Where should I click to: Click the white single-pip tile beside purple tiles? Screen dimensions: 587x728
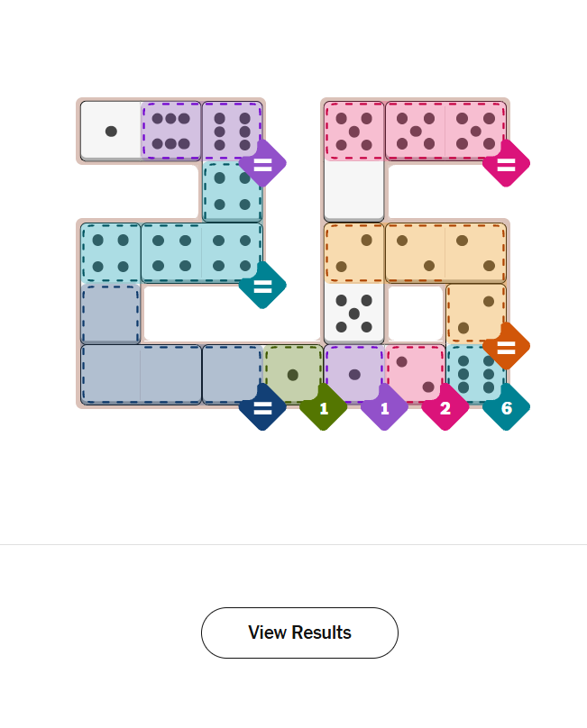[x=111, y=131]
